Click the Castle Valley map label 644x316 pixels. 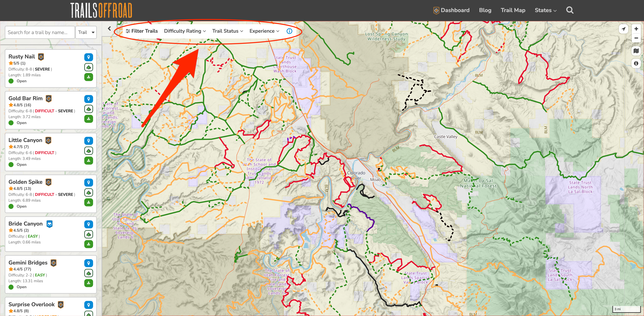tap(445, 137)
